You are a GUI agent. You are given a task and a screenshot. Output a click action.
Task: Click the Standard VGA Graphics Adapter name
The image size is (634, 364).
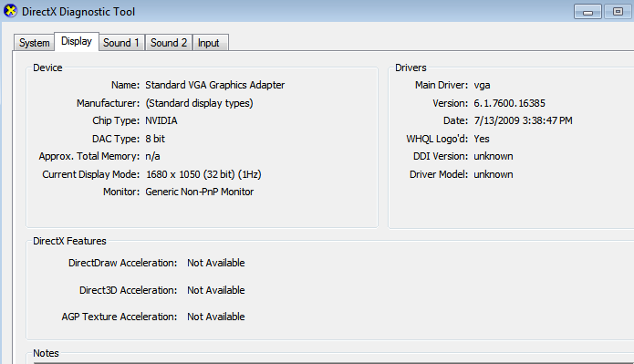215,85
